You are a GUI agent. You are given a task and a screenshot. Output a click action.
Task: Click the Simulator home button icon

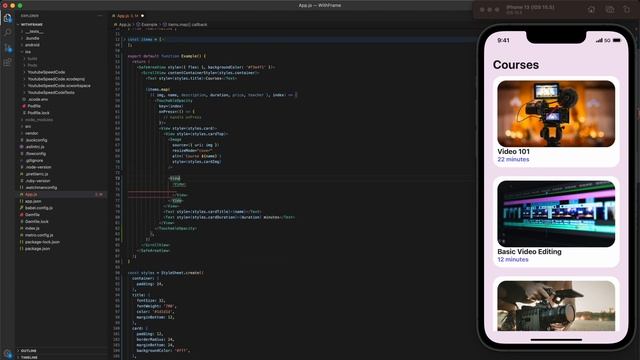click(591, 9)
